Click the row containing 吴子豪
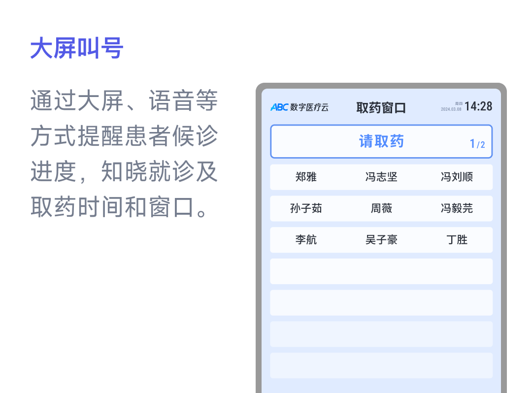Screen dimensions: 532x393 382,240
